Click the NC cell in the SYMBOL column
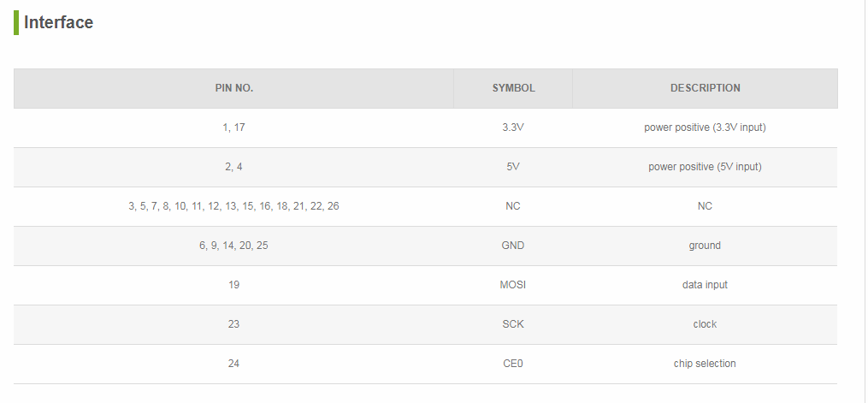The image size is (868, 403). point(513,206)
